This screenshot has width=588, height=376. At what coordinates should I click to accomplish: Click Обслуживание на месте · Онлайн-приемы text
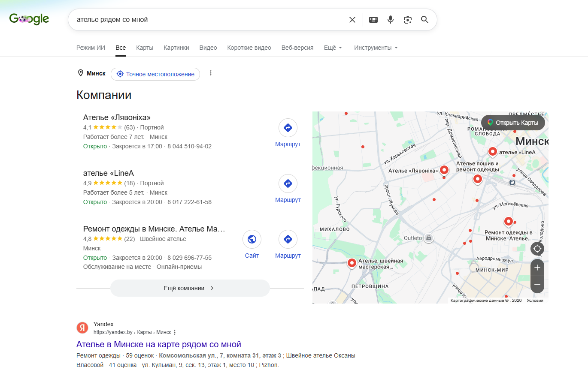pos(142,267)
